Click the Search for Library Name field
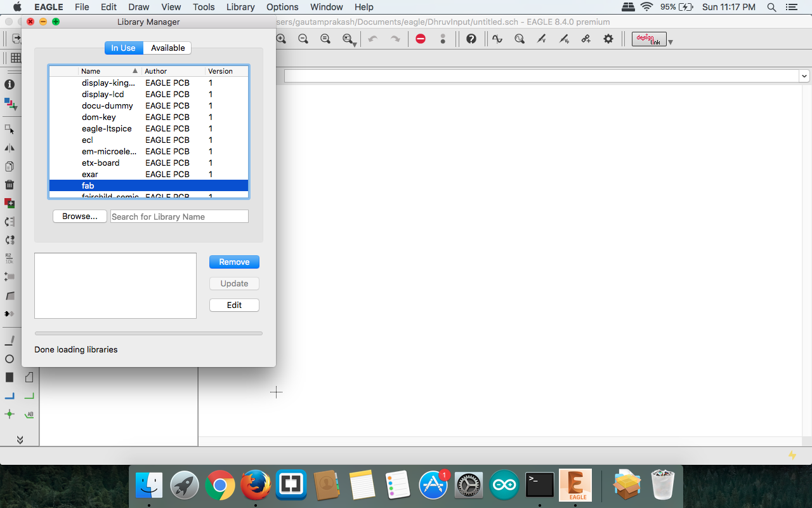 (180, 217)
